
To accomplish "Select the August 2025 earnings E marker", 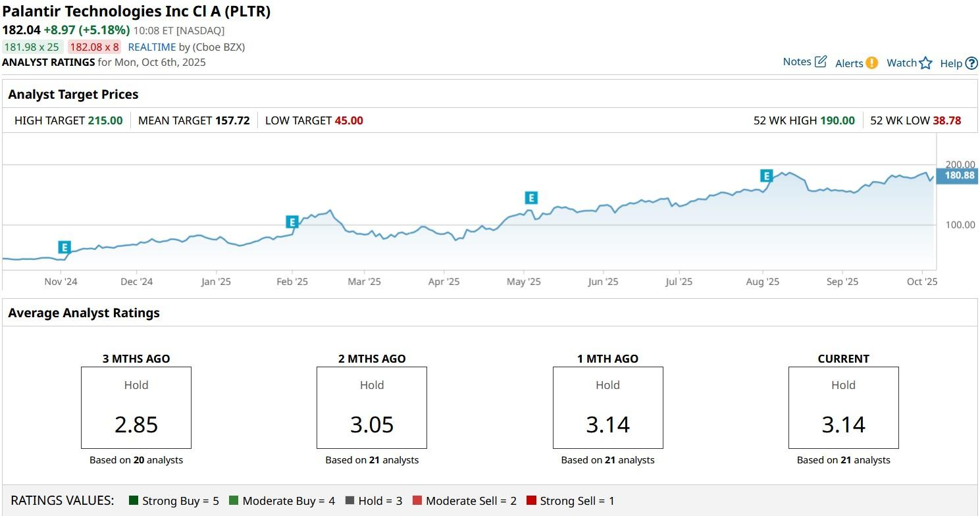I will pyautogui.click(x=766, y=176).
